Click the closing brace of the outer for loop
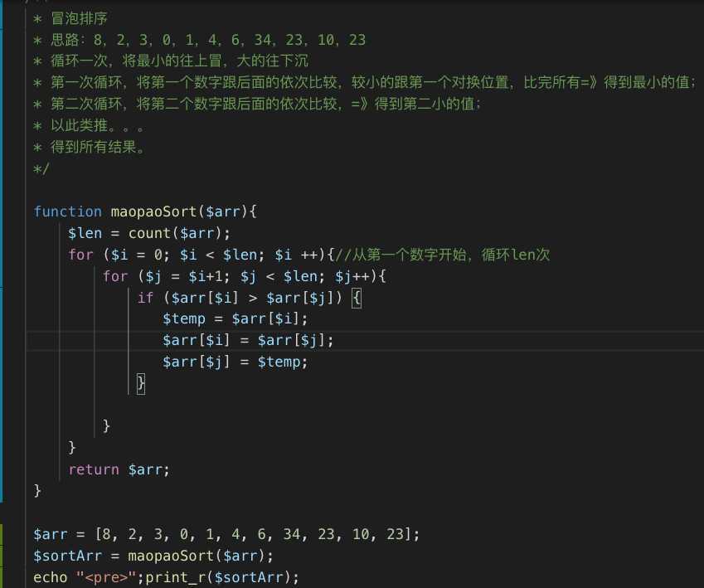The height and width of the screenshot is (588, 704). (x=72, y=447)
